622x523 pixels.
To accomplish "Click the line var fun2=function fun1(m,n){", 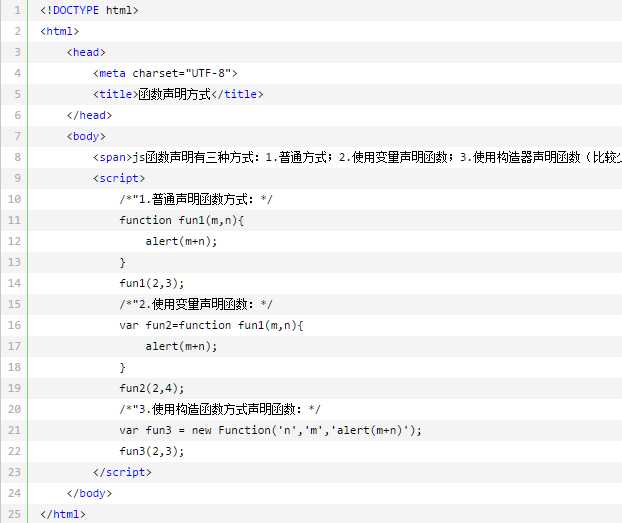I will [211, 325].
